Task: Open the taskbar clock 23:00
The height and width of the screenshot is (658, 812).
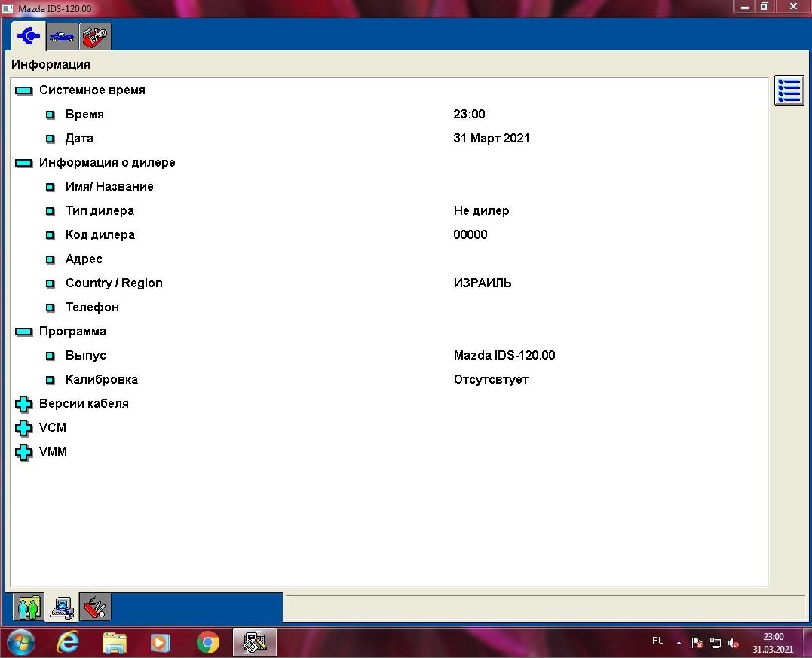Action: [x=773, y=643]
